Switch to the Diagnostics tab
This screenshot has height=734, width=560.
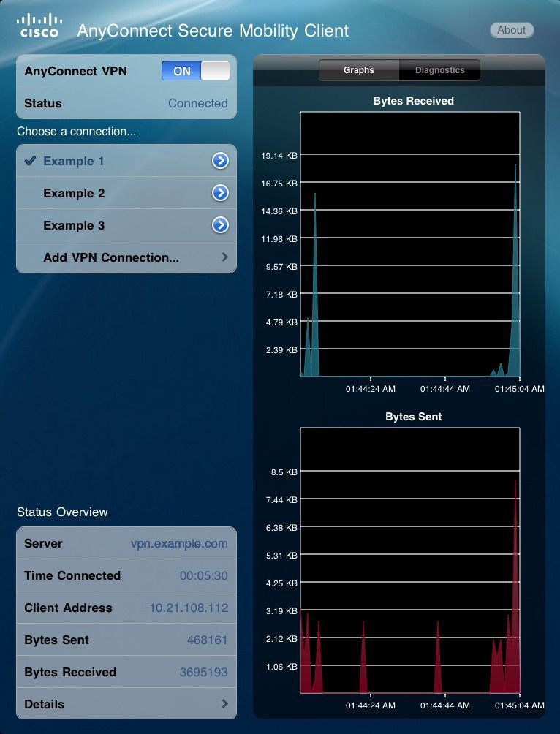coord(439,70)
